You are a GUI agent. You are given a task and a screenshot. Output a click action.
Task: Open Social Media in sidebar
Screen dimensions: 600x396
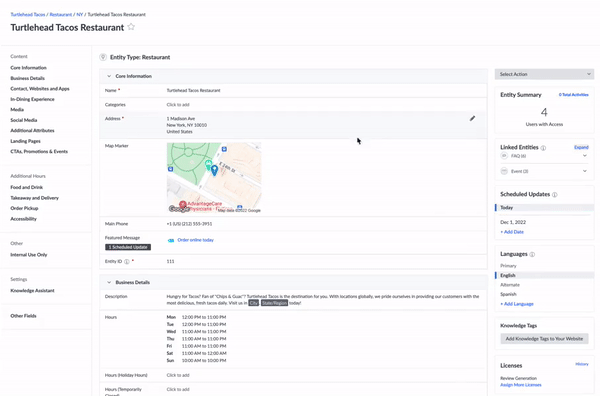point(24,120)
